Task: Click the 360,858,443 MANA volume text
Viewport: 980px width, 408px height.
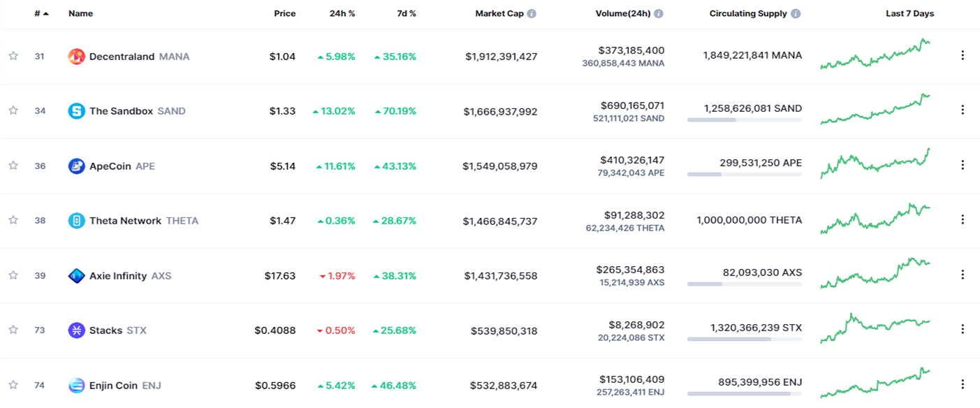Action: pos(623,64)
